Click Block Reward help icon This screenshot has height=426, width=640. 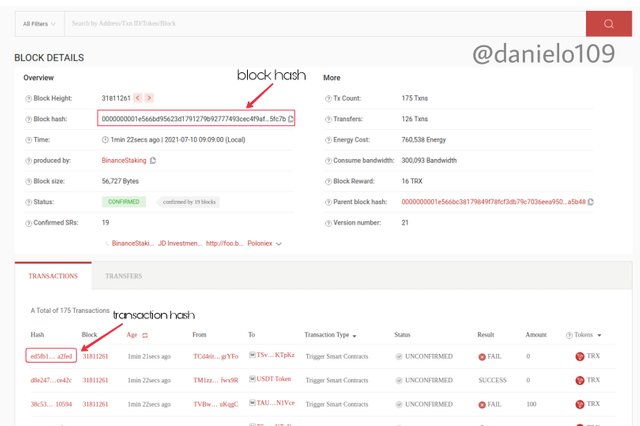coord(328,182)
